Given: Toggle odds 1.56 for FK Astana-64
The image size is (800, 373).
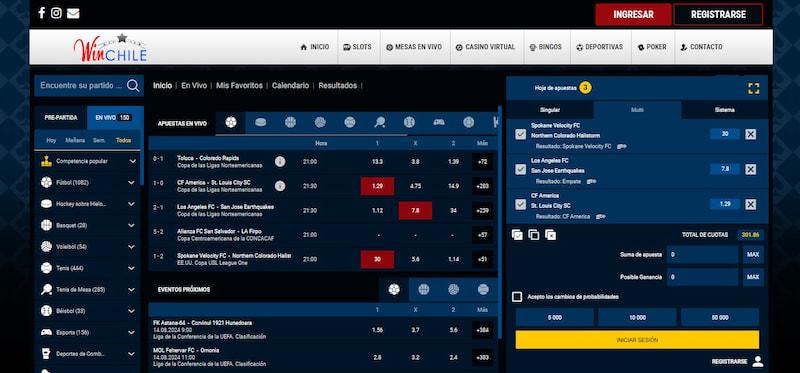Looking at the screenshot, I should tap(377, 330).
